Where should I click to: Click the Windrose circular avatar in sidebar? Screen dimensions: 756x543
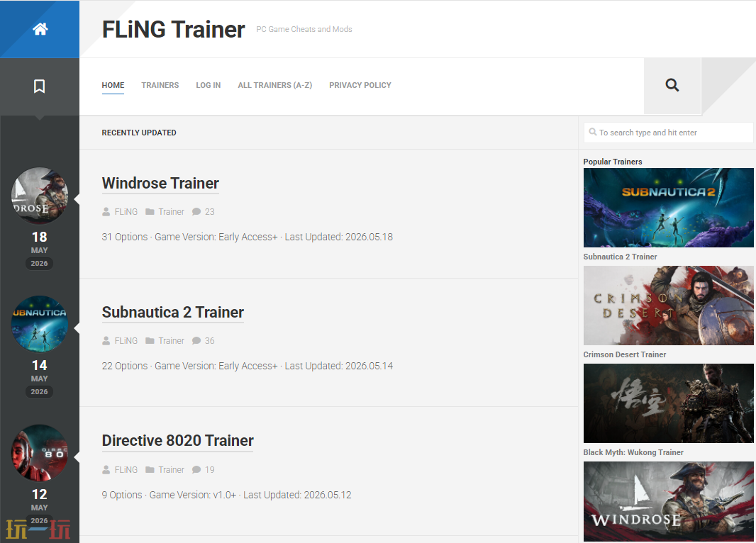pos(40,196)
